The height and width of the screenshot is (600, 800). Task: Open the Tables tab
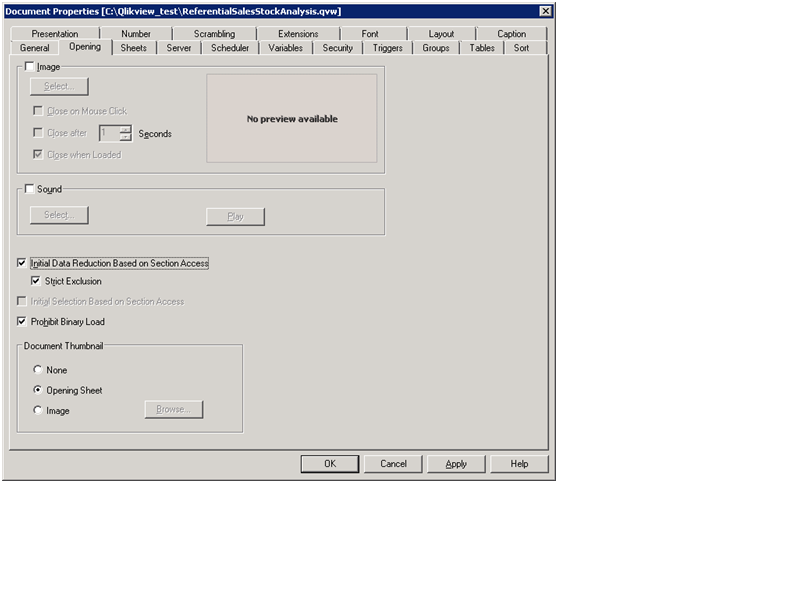[x=482, y=48]
